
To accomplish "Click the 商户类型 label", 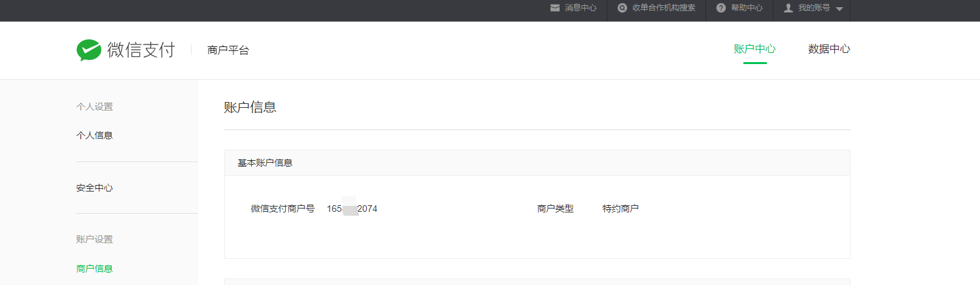I will pyautogui.click(x=555, y=209).
